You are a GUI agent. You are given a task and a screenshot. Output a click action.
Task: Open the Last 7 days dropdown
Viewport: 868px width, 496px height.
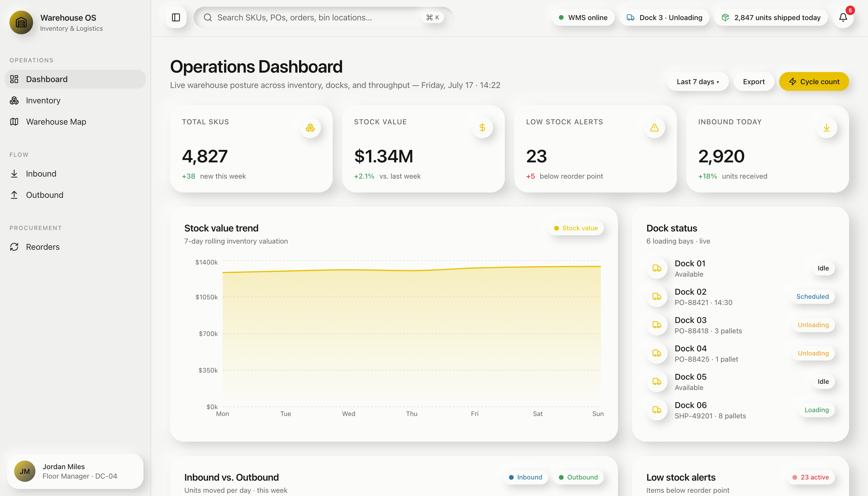698,82
